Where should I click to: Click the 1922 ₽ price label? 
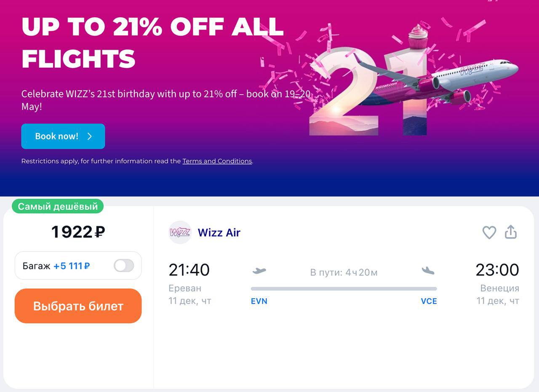(78, 232)
